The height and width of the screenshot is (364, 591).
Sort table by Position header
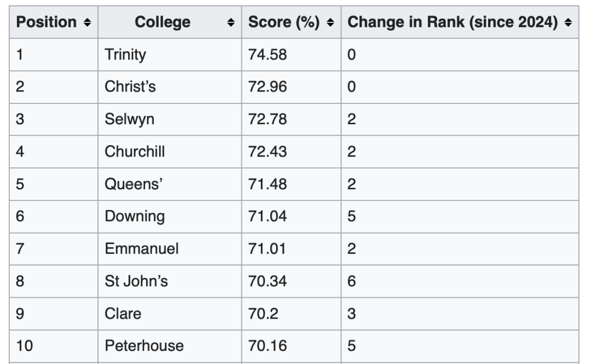pyautogui.click(x=47, y=22)
